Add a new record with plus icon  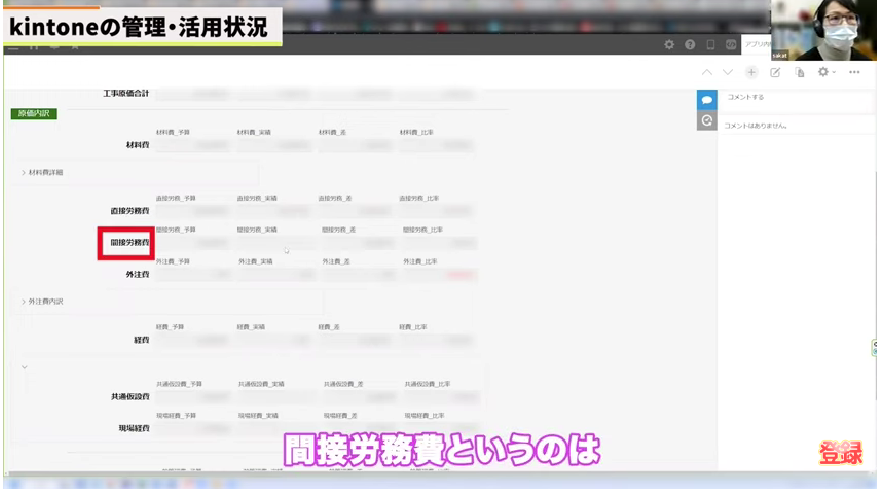click(751, 72)
